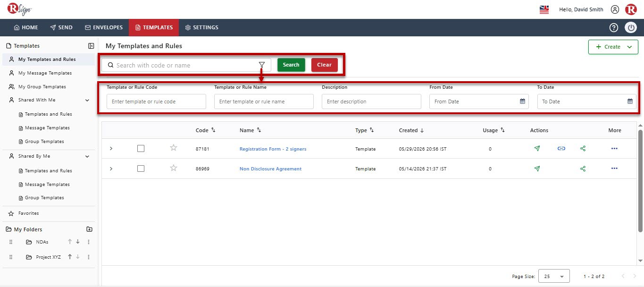This screenshot has height=287, width=644.
Task: Toggle the star on Registration Form row
Action: (x=174, y=148)
